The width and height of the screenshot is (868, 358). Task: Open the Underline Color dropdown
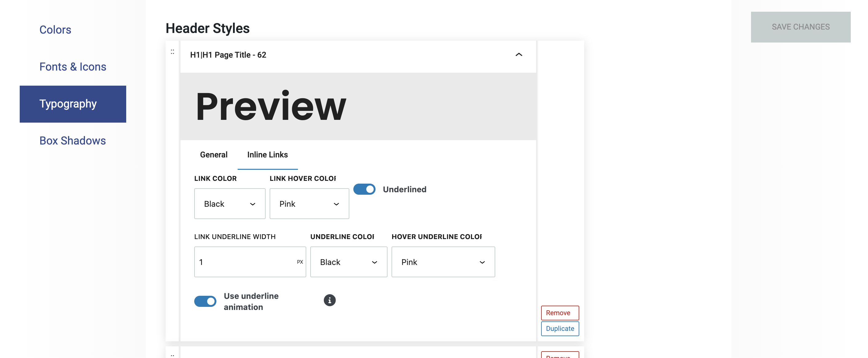coord(348,262)
